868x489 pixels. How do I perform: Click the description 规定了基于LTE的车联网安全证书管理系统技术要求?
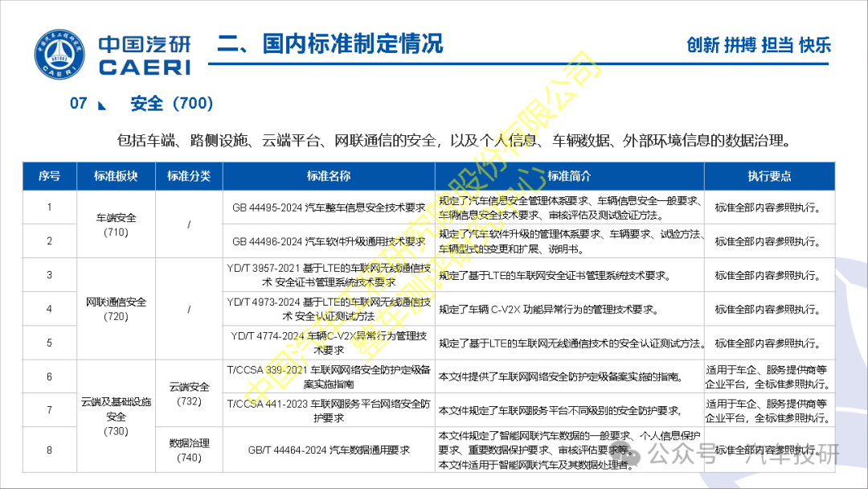pos(555,275)
